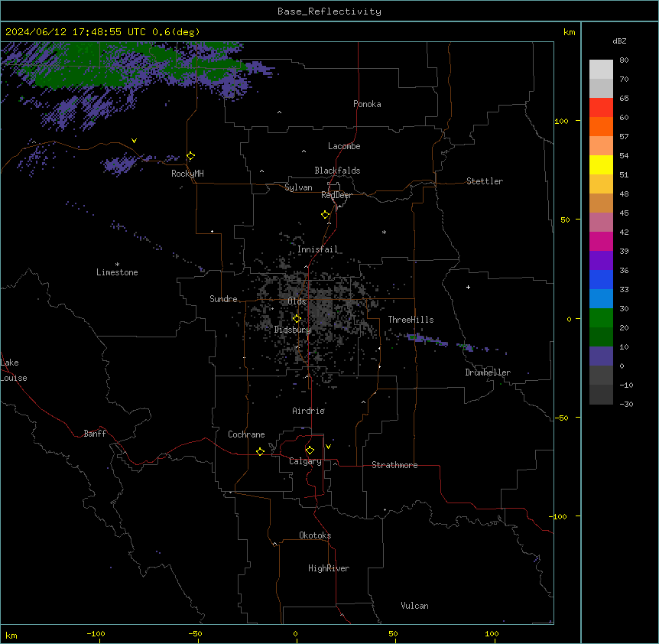The width and height of the screenshot is (659, 644).
Task: Click the white asterisk east of Innisfail
Action: point(384,232)
